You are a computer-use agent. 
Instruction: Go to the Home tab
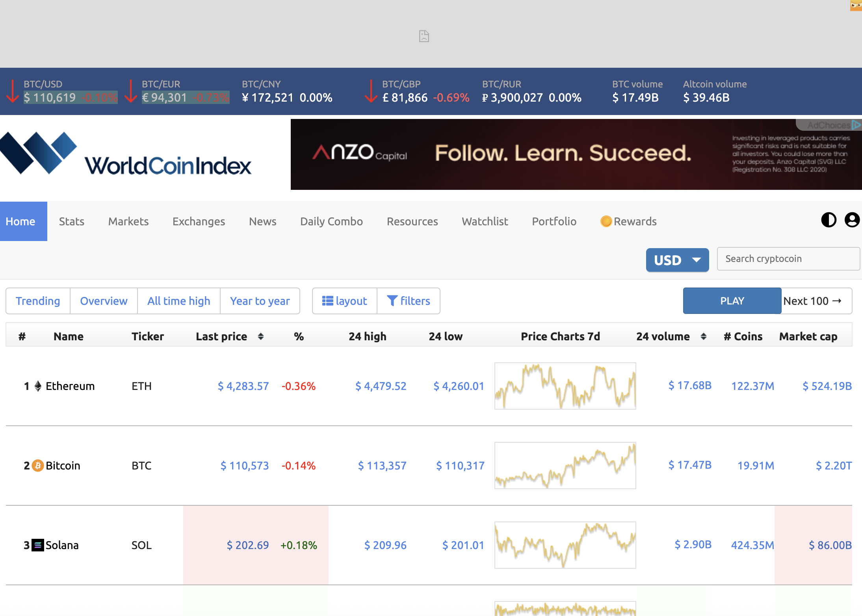(x=24, y=221)
